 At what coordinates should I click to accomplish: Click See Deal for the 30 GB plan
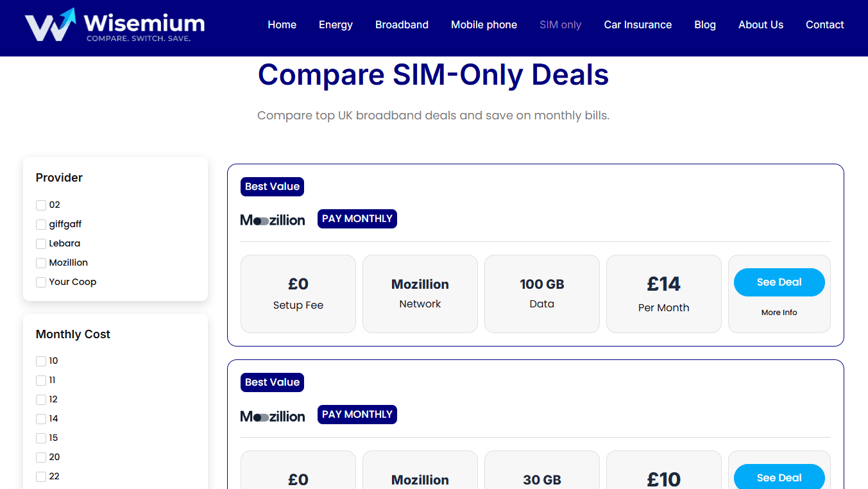click(779, 477)
